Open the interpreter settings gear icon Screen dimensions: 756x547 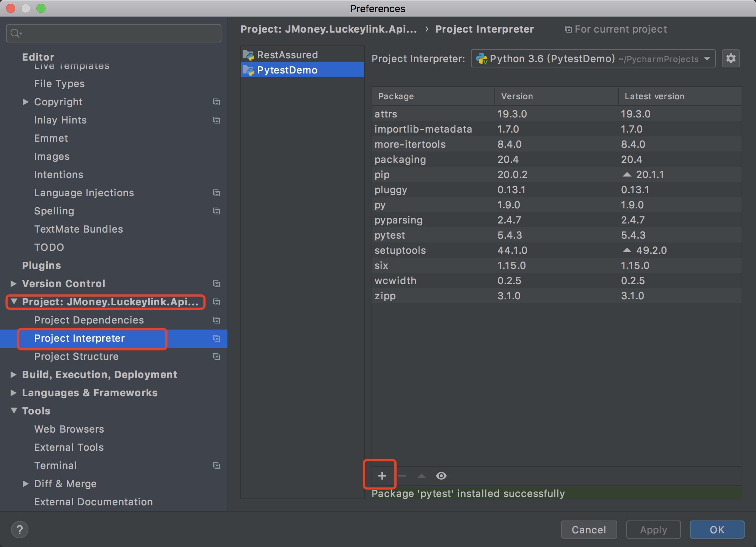click(731, 58)
